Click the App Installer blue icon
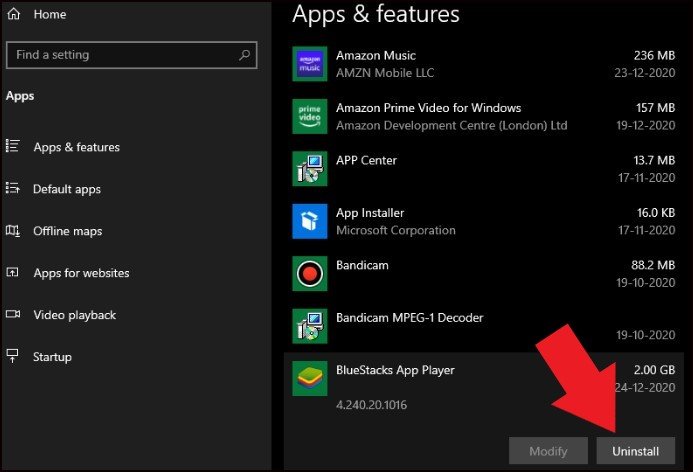Image resolution: width=693 pixels, height=472 pixels. coord(310,221)
